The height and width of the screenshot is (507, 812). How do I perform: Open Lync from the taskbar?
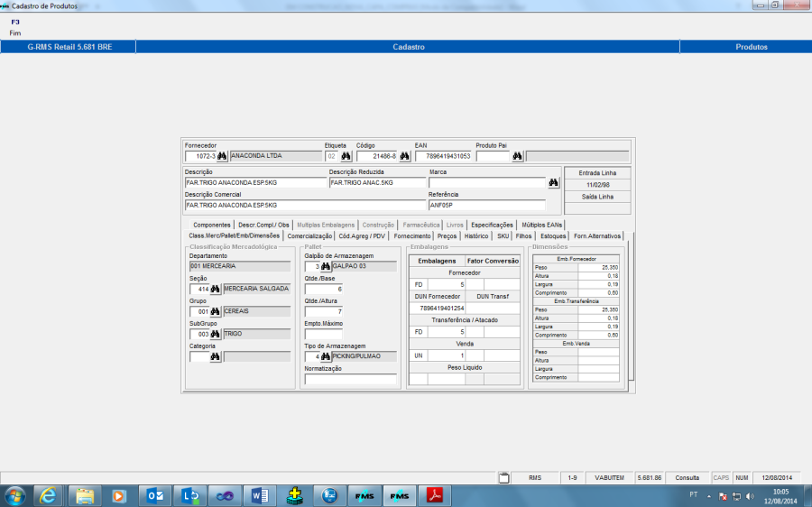[x=190, y=496]
